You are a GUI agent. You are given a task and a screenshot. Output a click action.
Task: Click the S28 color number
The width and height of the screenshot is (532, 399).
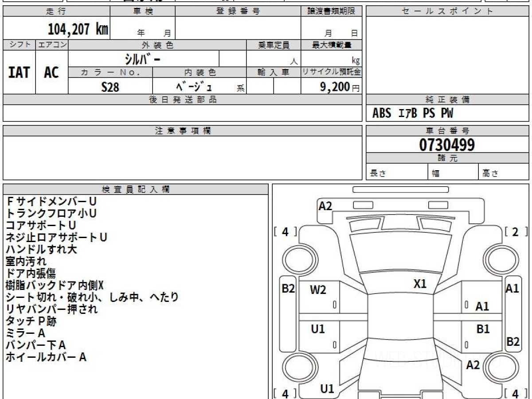(110, 87)
